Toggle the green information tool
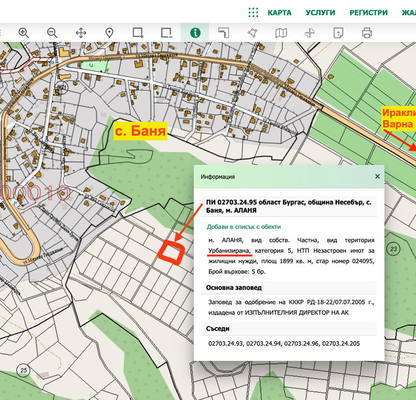The width and height of the screenshot is (416, 400). 195,33
